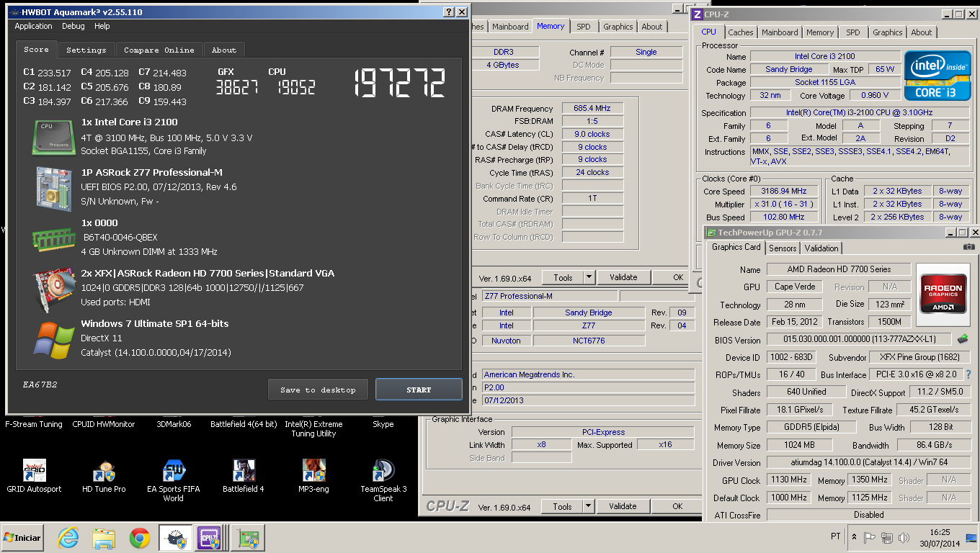Click the motherboard icon beside ASRock Z77 Professional-M
This screenshot has height=553, width=980.
(x=54, y=188)
